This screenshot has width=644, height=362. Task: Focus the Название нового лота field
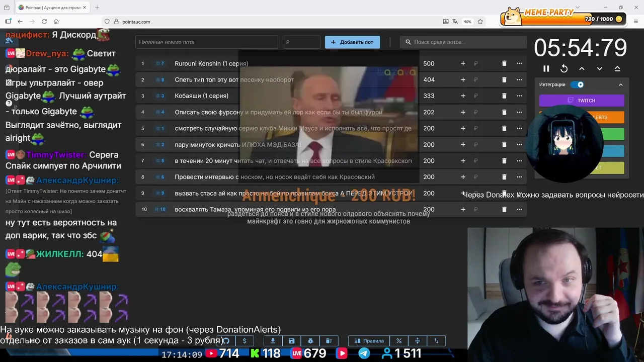click(x=206, y=42)
